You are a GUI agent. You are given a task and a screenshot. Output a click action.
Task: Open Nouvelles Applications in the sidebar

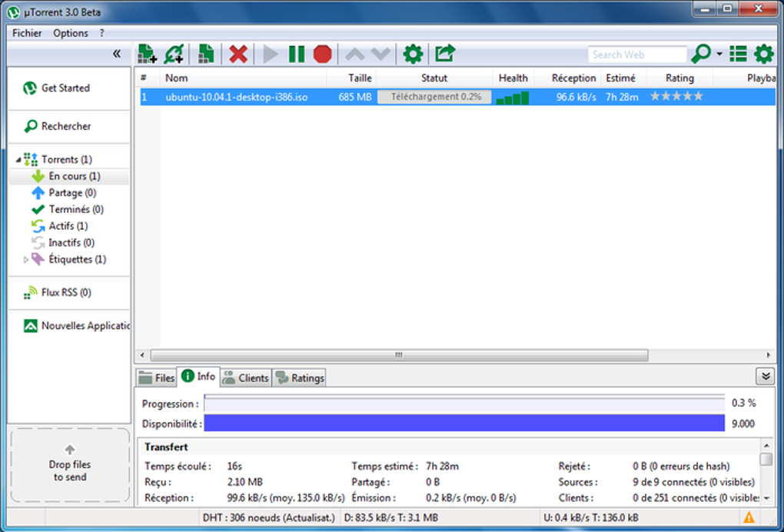[x=76, y=326]
